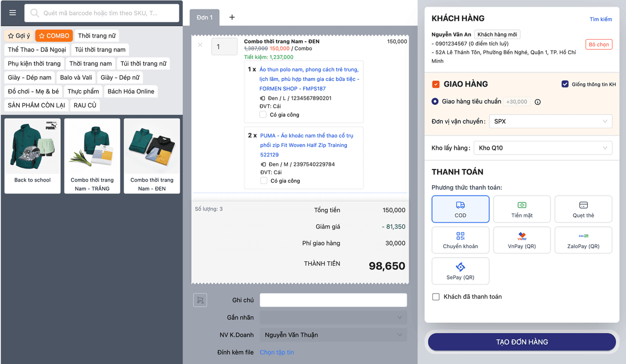Choose VnPay (QR) payment option
626x364 pixels.
(x=522, y=240)
